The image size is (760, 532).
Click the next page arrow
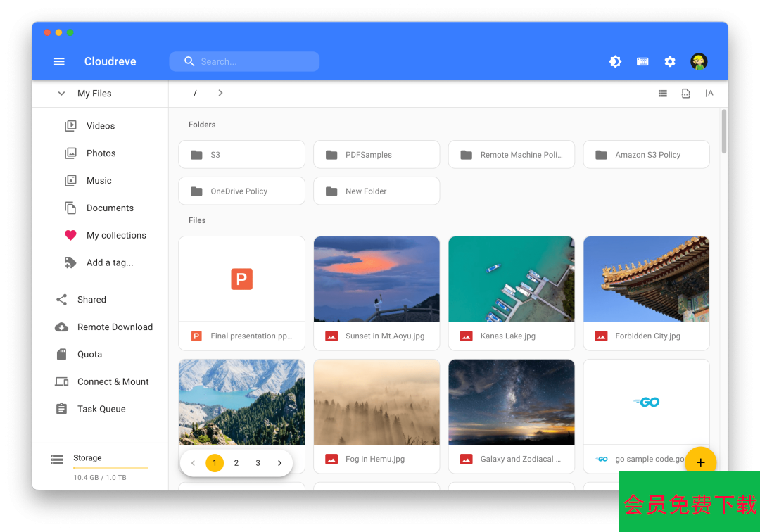pos(279,463)
